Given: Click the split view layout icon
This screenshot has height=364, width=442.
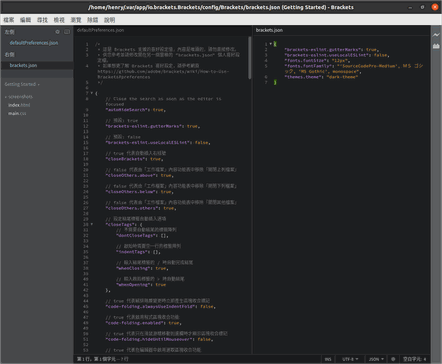Looking at the screenshot, I should 67,32.
